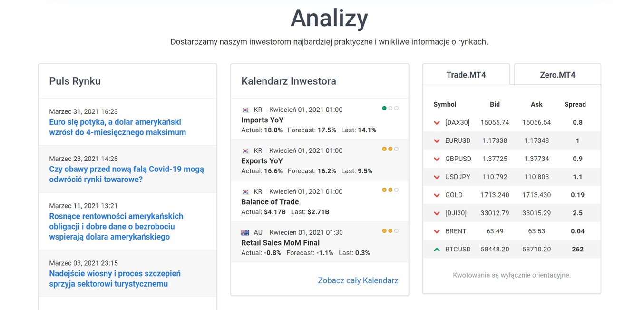Click the impact dots for Retail Sales MoM Final
Viewport: 644px width, 310px height.
tap(390, 231)
